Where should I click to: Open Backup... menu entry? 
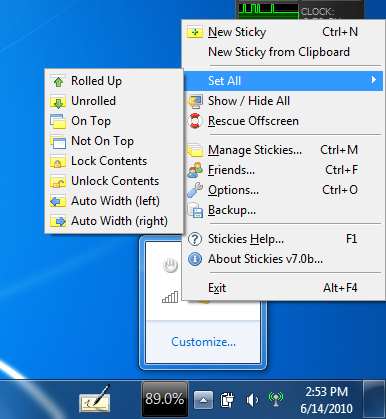pyautogui.click(x=283, y=210)
